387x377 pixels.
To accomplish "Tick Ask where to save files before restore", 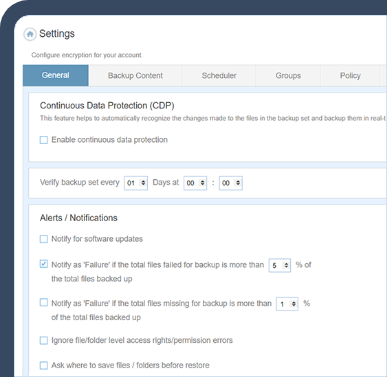I will 44,365.
